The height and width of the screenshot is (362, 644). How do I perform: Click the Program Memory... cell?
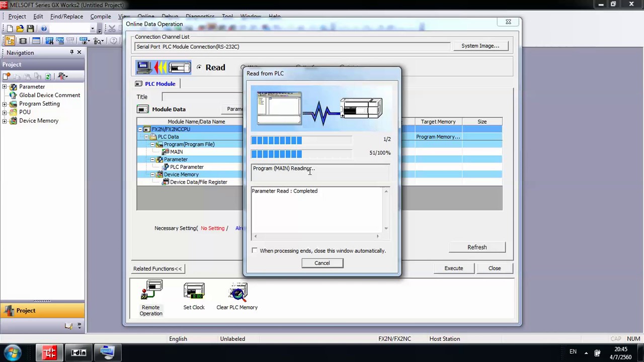click(x=438, y=137)
